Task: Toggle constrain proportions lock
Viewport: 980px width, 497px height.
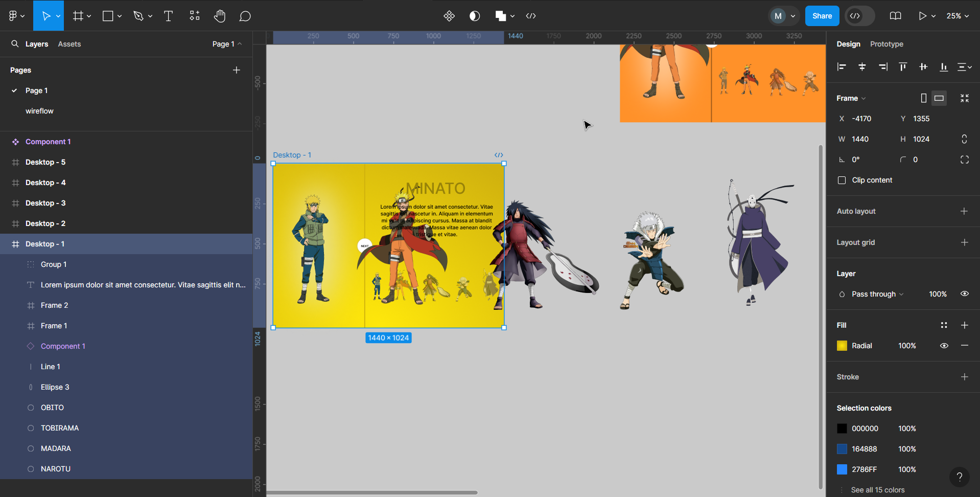Action: click(964, 139)
